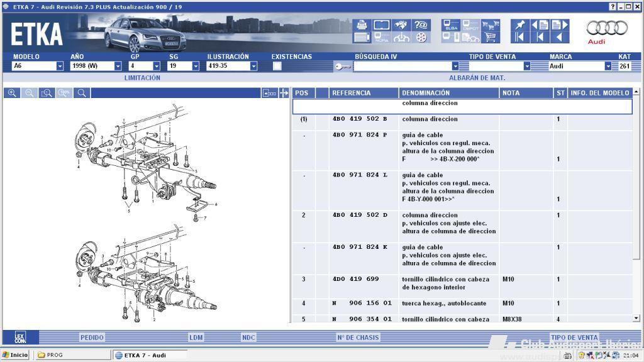The height and width of the screenshot is (362, 644).
Task: Zoom out of the illustration
Action: click(29, 93)
